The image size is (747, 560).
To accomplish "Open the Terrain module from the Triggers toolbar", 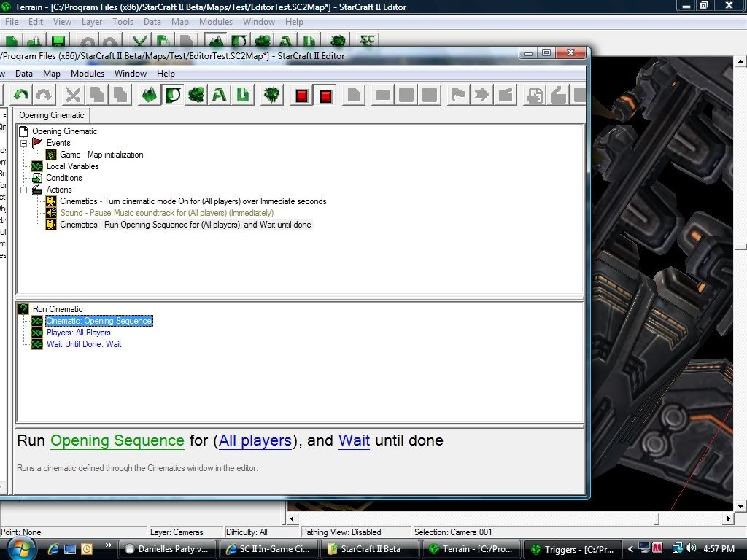I will (x=149, y=95).
